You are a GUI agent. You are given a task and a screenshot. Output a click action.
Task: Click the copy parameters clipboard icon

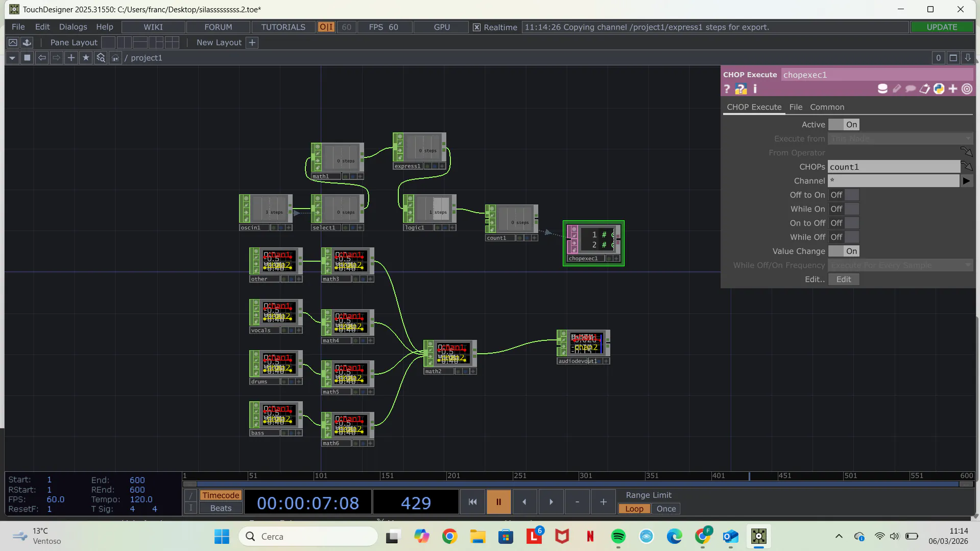[924, 89]
